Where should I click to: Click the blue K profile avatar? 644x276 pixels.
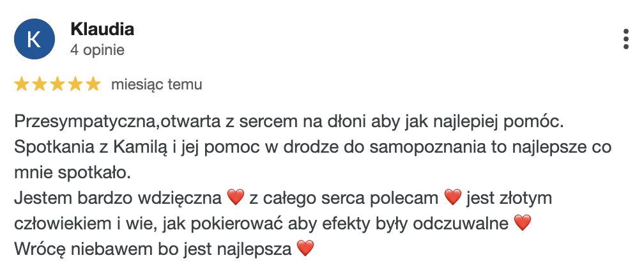click(x=34, y=39)
